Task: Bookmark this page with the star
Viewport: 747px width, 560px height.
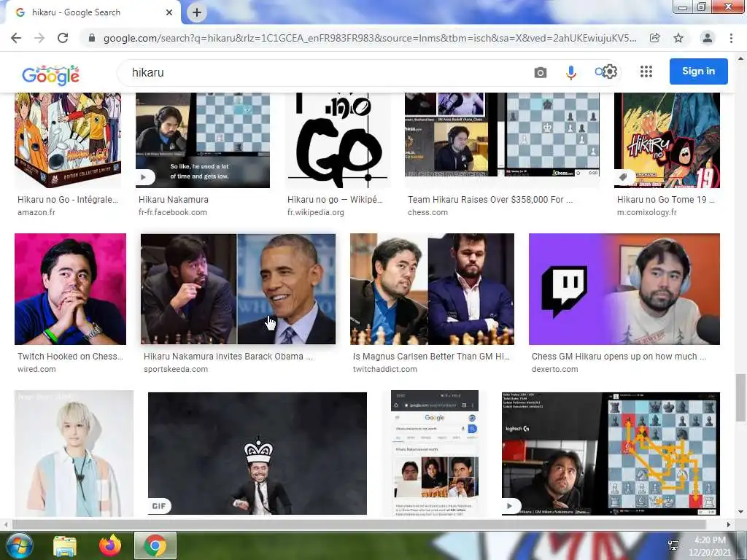Action: (678, 38)
